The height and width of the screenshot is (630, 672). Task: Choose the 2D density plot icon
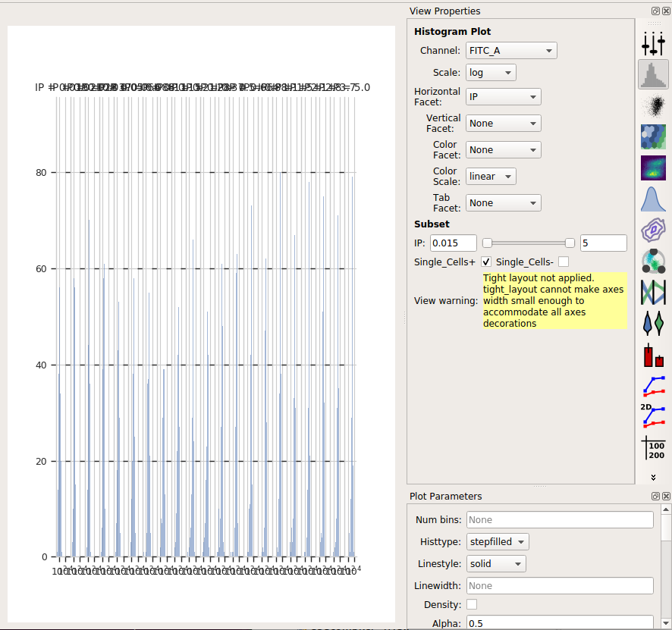[x=653, y=168]
